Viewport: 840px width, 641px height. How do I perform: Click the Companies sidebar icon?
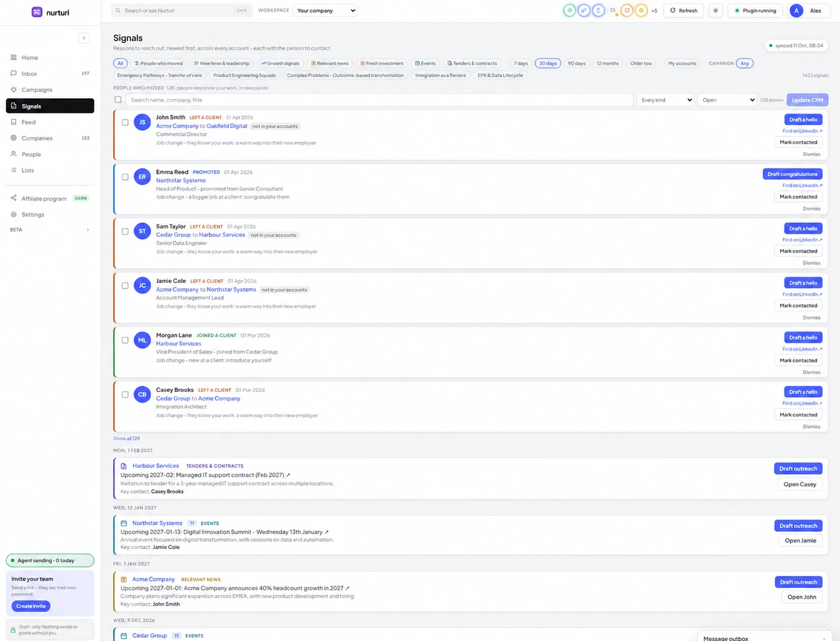click(x=13, y=138)
